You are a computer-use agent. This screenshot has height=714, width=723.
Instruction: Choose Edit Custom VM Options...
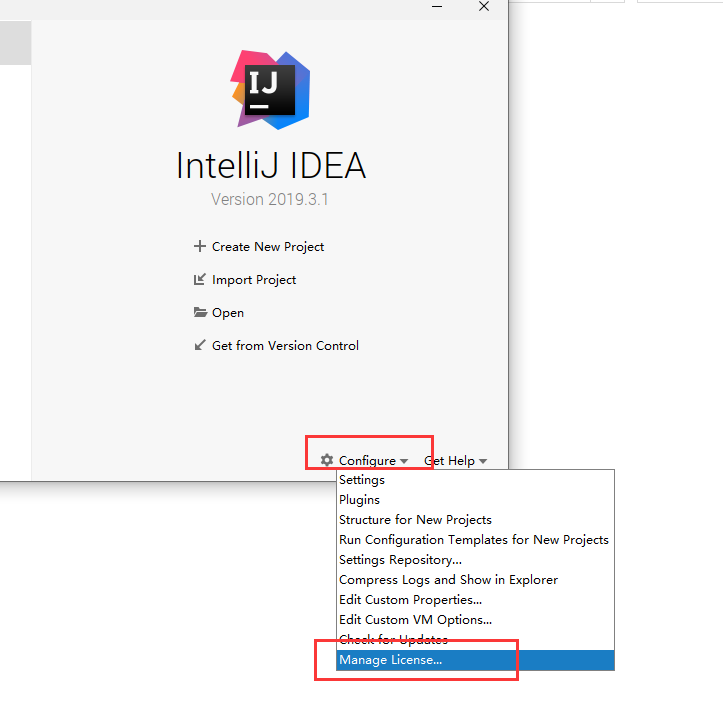[475, 620]
